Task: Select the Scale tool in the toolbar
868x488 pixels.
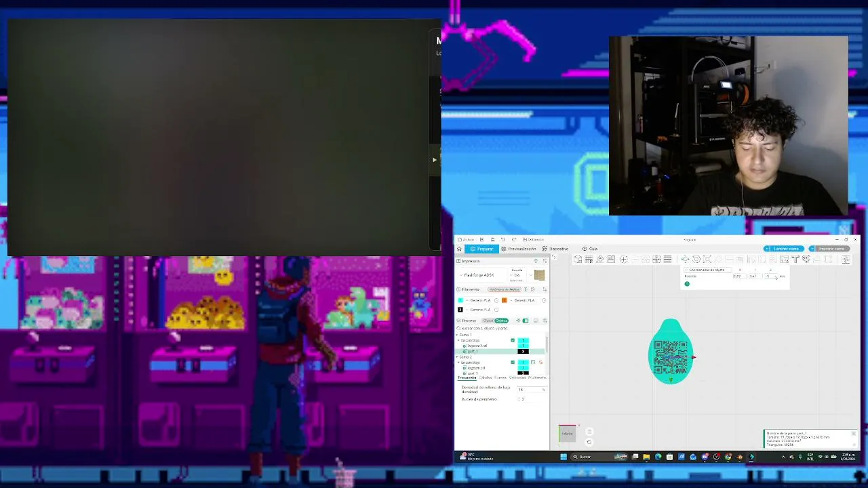Action: (x=707, y=259)
